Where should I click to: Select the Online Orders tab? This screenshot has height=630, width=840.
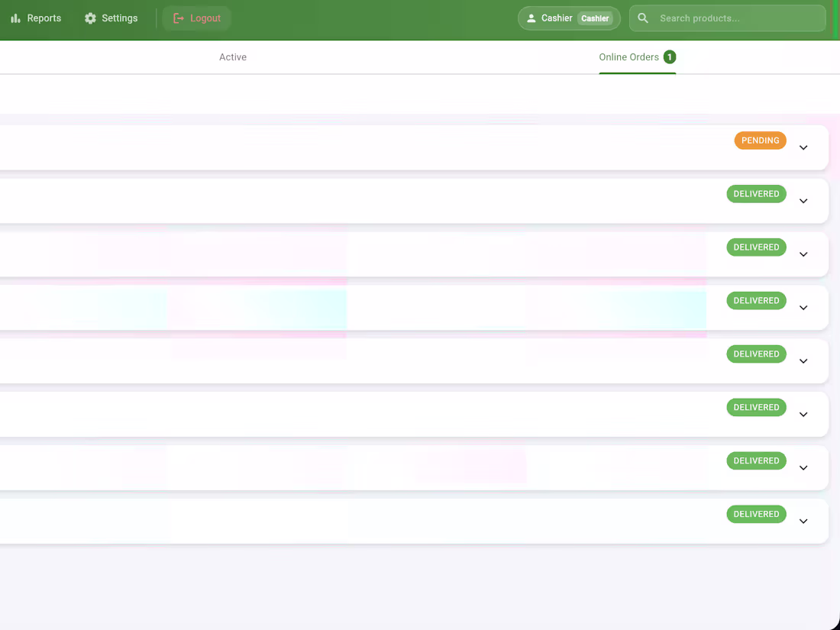638,57
